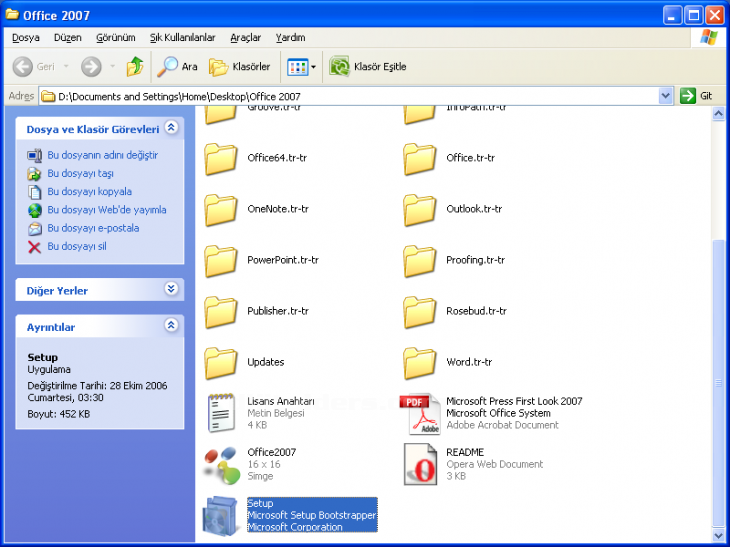
Task: Click the rename file icon in task pane
Action: [x=34, y=155]
